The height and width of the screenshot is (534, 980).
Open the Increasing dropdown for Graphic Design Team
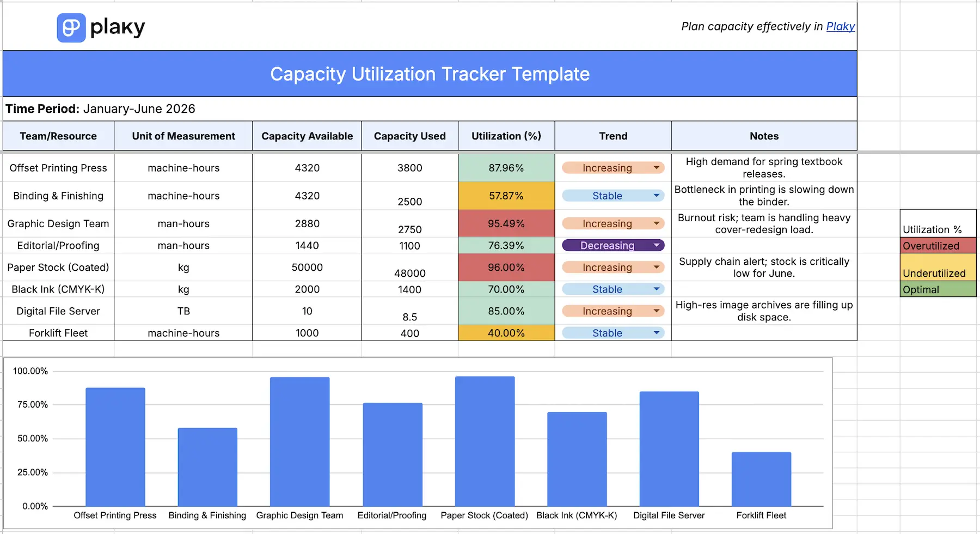pos(612,223)
